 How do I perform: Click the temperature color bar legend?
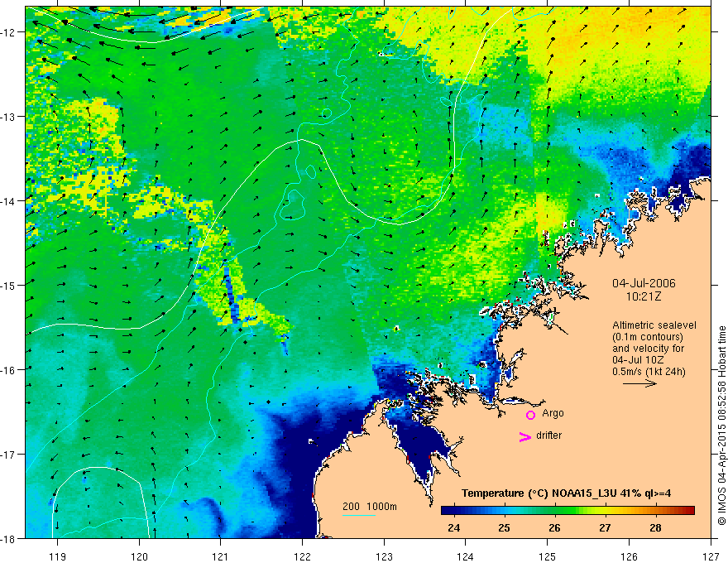click(x=568, y=511)
